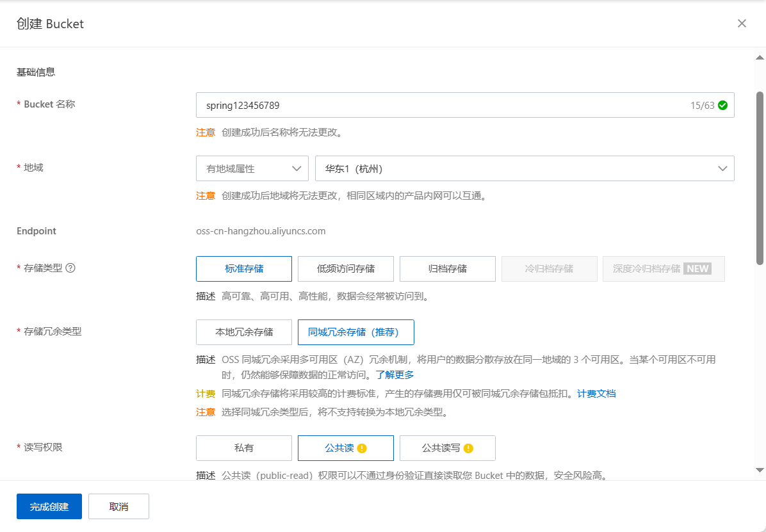Image resolution: width=766 pixels, height=532 pixels.
Task: Click the 读写权限 label
Action: 43,447
